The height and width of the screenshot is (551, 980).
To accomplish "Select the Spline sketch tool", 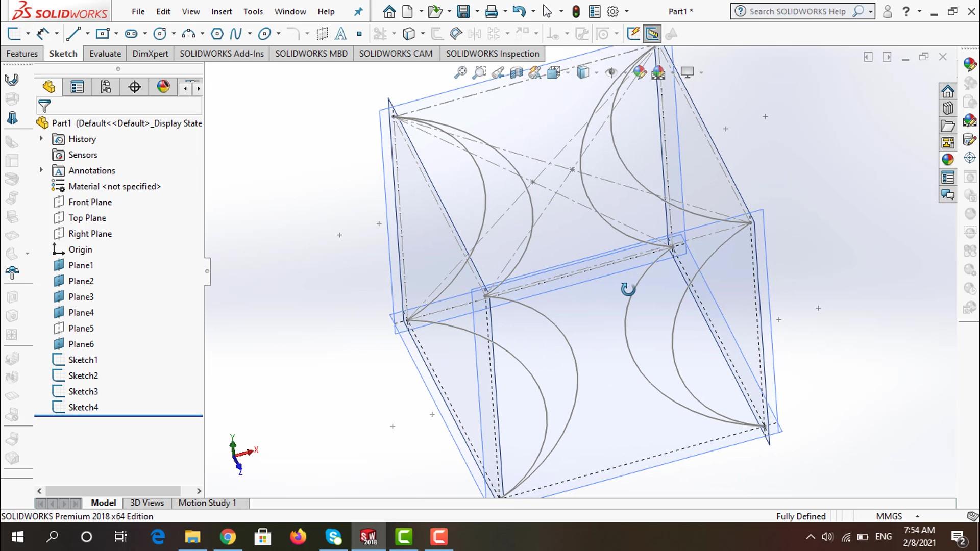I will 235,33.
